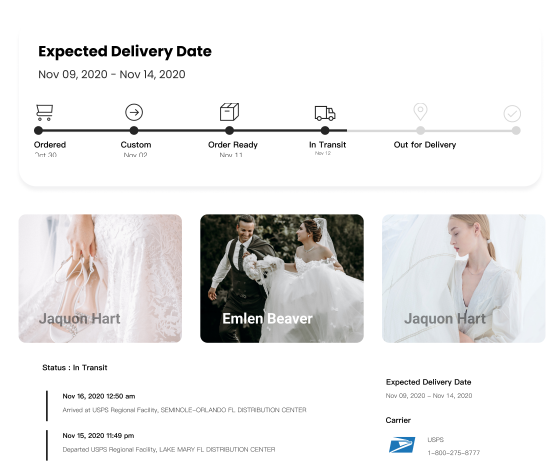Click the location pin Out for Delivery icon
Viewport: 560px width, 474px height.
point(420,112)
